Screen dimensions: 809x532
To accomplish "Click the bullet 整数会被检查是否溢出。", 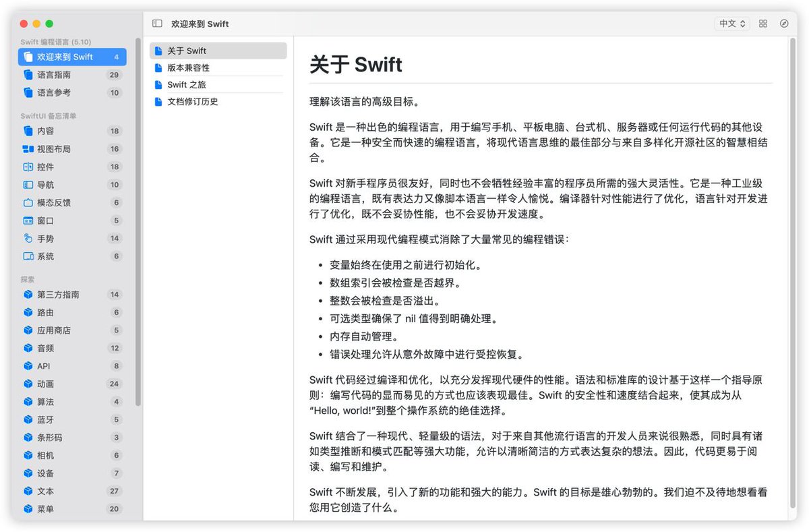I will [x=385, y=301].
